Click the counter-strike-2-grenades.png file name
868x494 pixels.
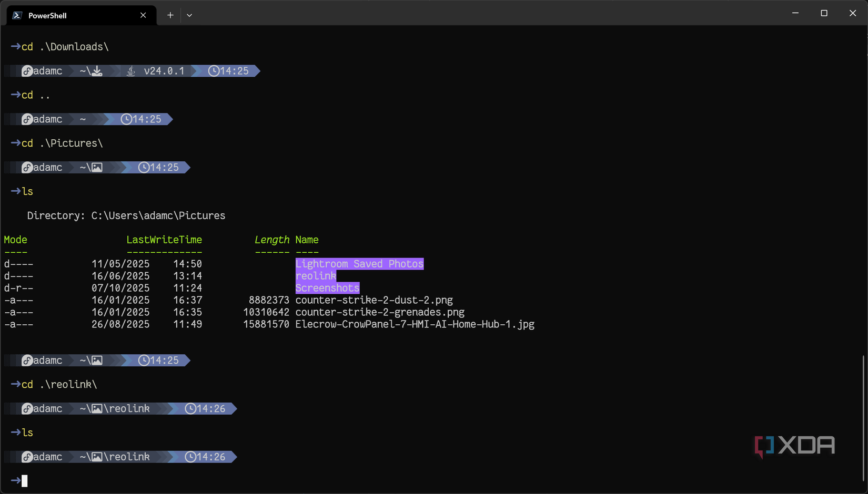tap(380, 312)
